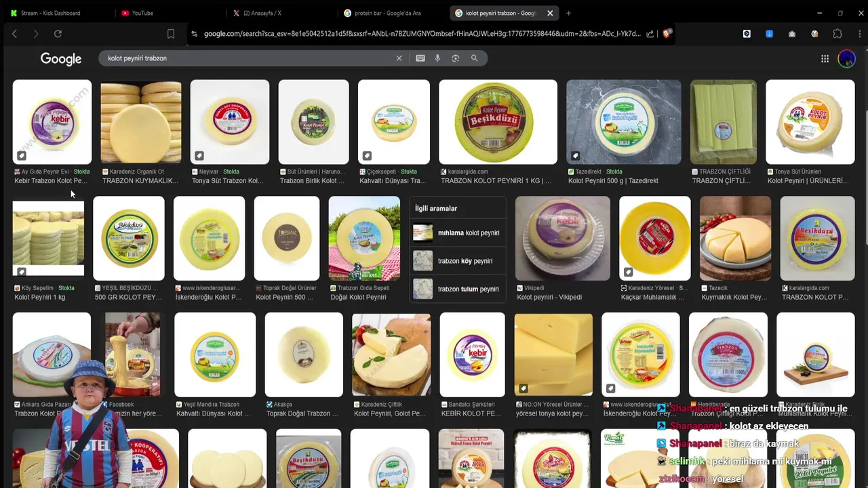Open Karadeniz Çiftlik Kolot Peyniri, Golot image
The width and height of the screenshot is (868, 488).
point(391,354)
